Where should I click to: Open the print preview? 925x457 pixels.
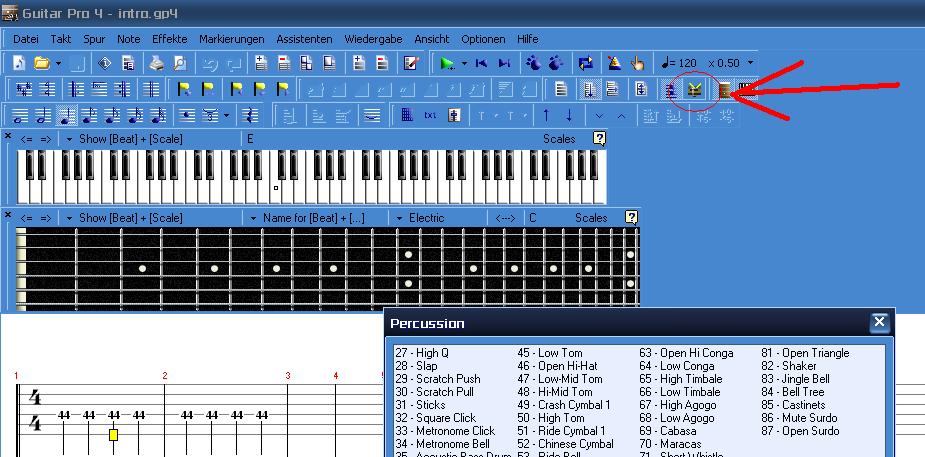point(179,63)
